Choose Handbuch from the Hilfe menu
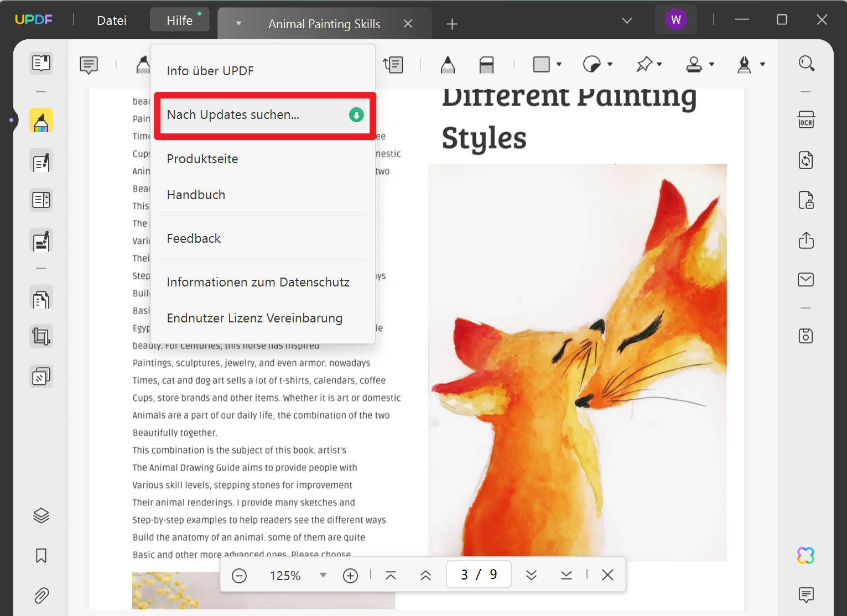The width and height of the screenshot is (847, 616). coord(196,195)
